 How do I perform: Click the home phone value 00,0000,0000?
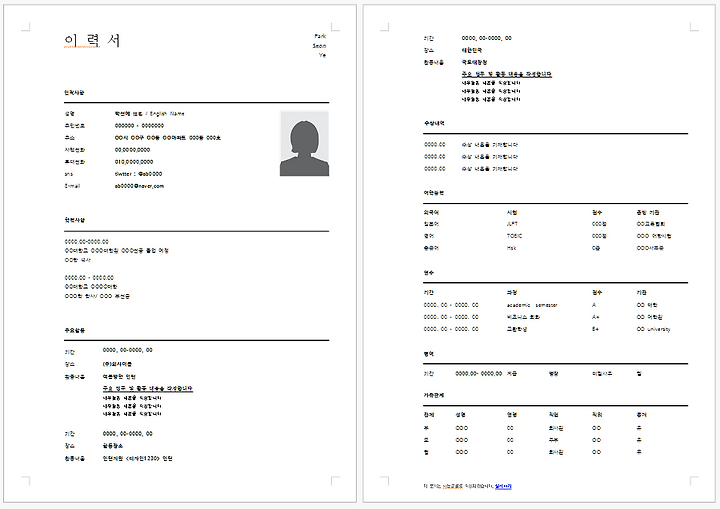pos(132,150)
